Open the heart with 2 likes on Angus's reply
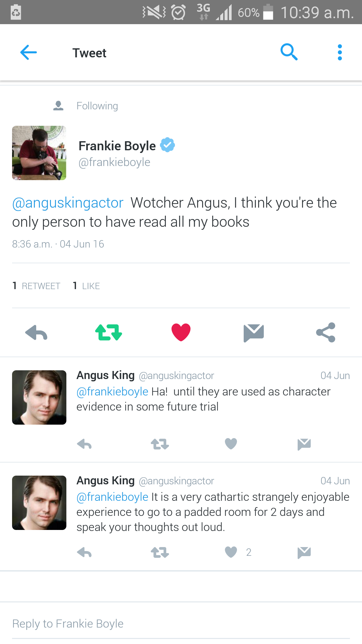 (231, 552)
